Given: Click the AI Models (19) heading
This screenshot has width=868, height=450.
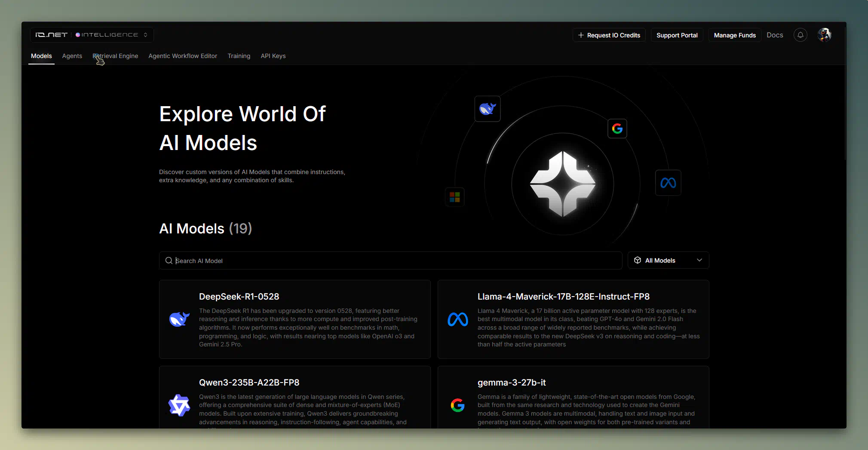Looking at the screenshot, I should (205, 229).
